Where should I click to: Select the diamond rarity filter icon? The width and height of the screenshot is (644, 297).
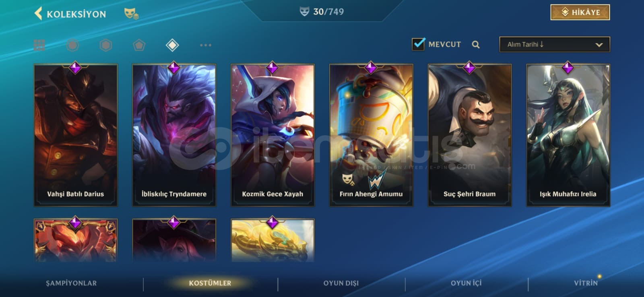[172, 45]
